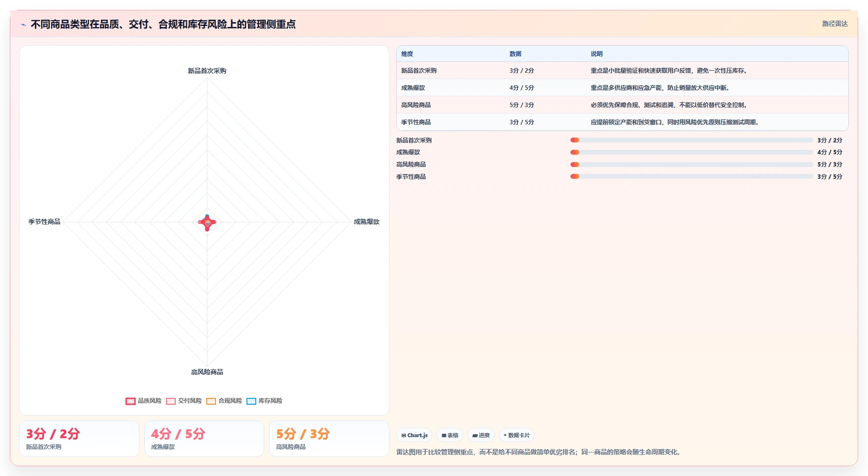Open the 5分 / 3分 高风险商品 data card
The width and height of the screenshot is (868, 476).
click(329, 439)
